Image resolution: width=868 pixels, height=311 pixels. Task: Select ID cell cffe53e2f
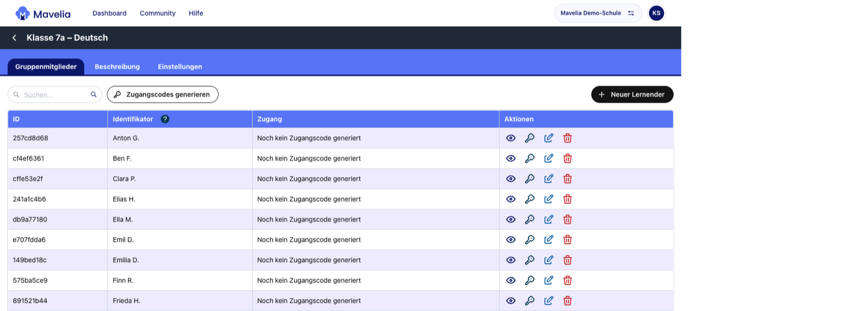click(58, 179)
